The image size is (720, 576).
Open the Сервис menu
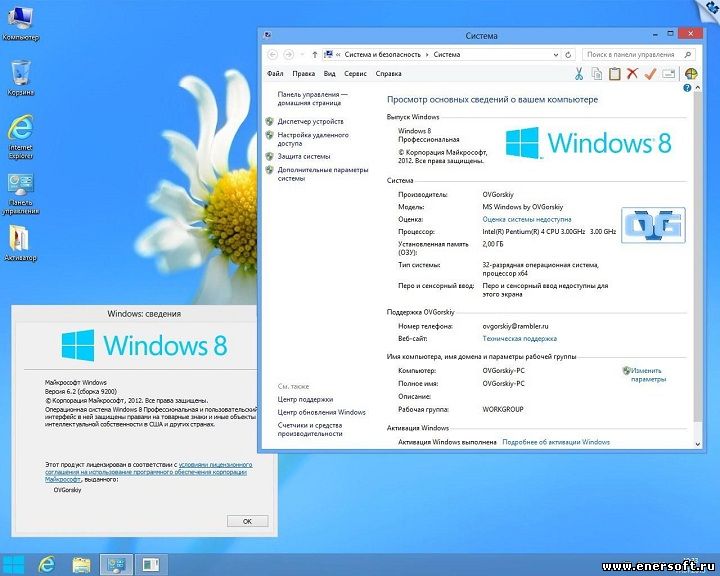click(x=355, y=73)
